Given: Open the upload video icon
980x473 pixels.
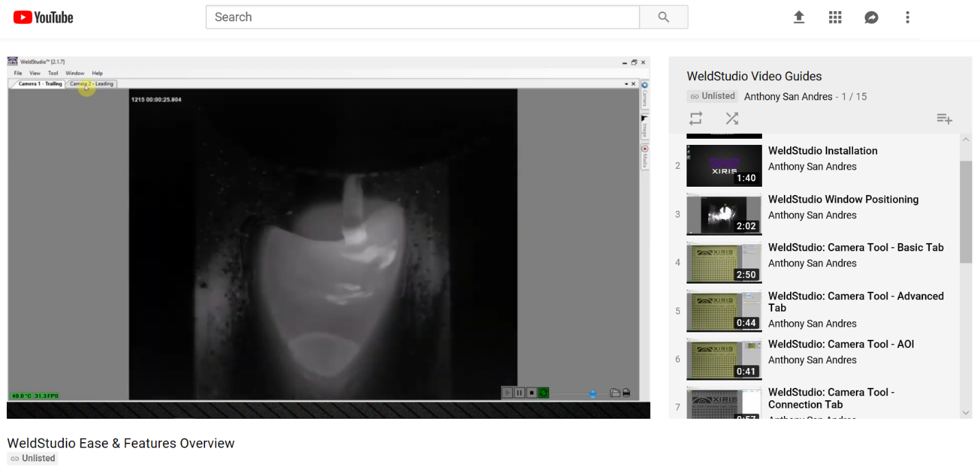Looking at the screenshot, I should [799, 17].
